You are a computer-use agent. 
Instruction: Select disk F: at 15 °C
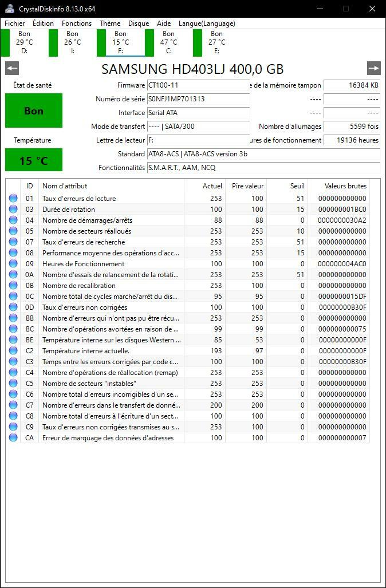point(121,42)
